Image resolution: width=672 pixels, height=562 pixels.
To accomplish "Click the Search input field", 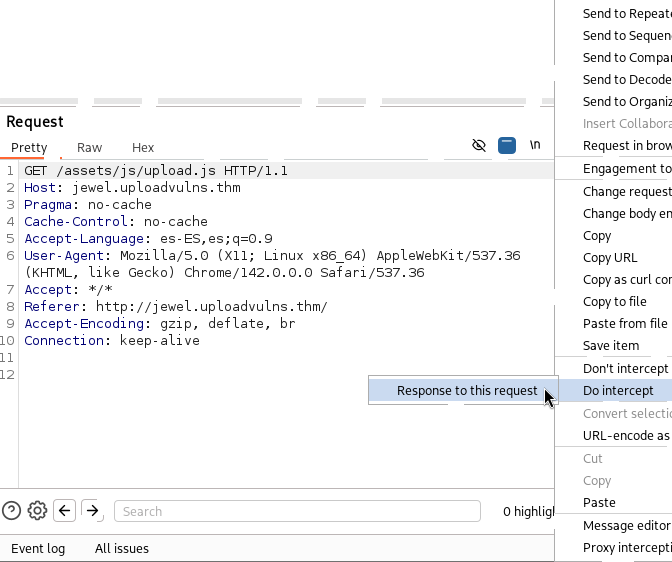I will click(297, 511).
